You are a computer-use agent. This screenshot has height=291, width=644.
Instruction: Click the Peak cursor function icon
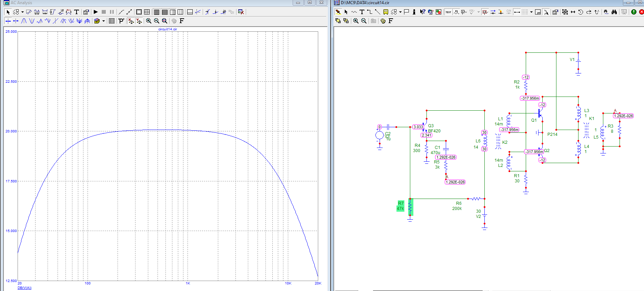tap(24, 21)
